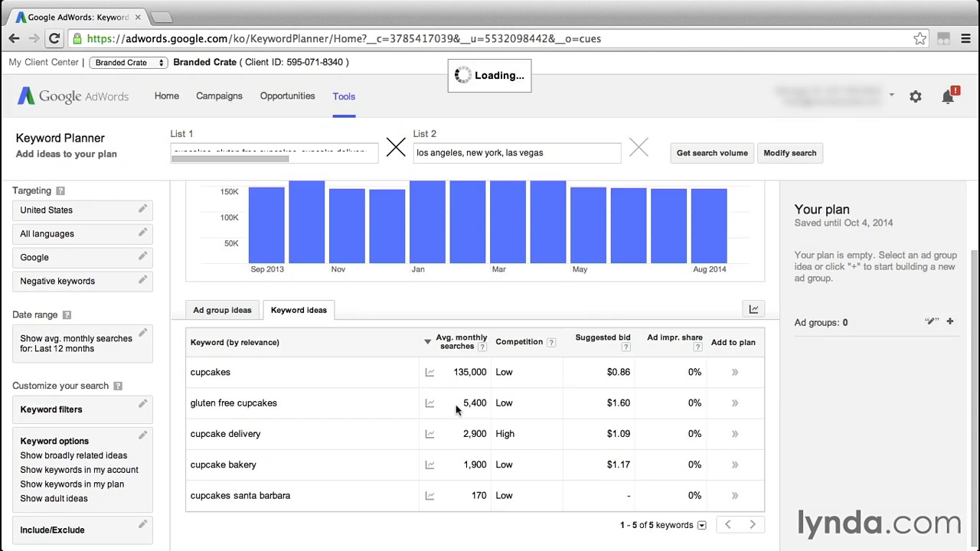The height and width of the screenshot is (551, 980).
Task: Edit date range setting
Action: tap(142, 333)
